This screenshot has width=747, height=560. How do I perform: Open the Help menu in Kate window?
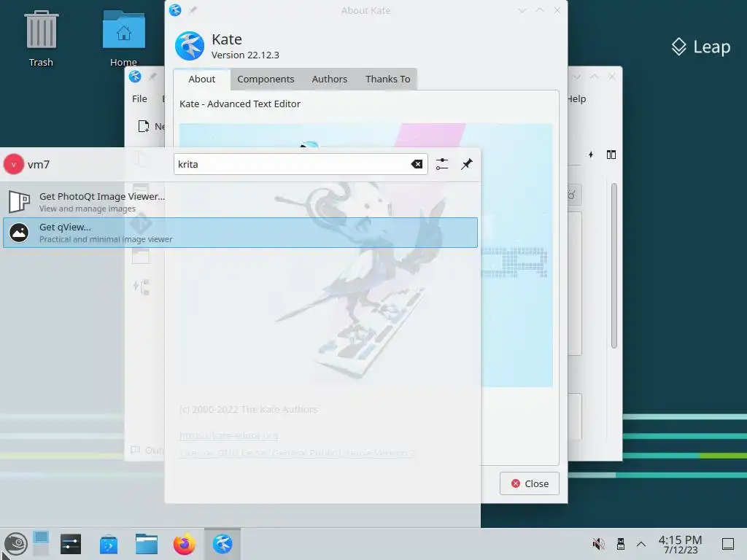pos(576,98)
